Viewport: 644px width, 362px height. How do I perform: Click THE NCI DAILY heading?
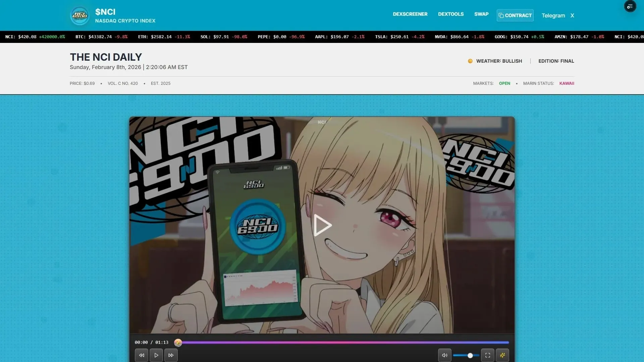click(x=106, y=57)
